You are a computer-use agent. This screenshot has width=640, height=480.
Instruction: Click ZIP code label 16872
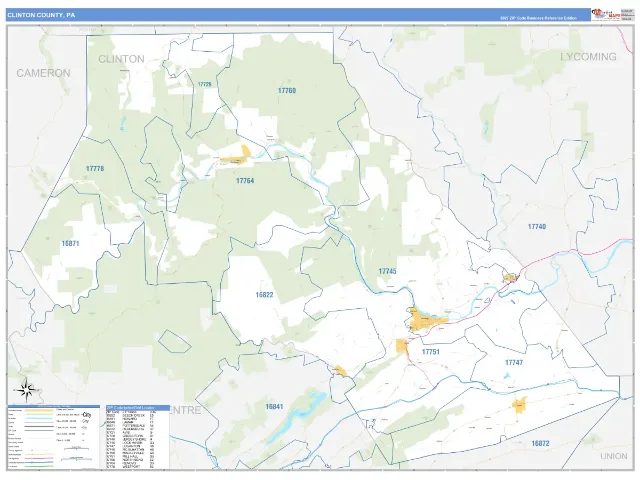pos(540,443)
